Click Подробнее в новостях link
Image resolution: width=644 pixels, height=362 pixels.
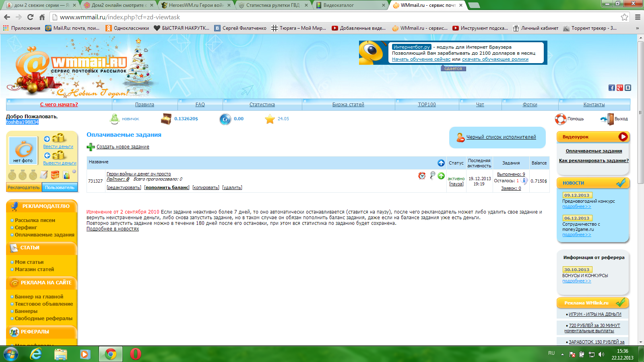tap(113, 229)
